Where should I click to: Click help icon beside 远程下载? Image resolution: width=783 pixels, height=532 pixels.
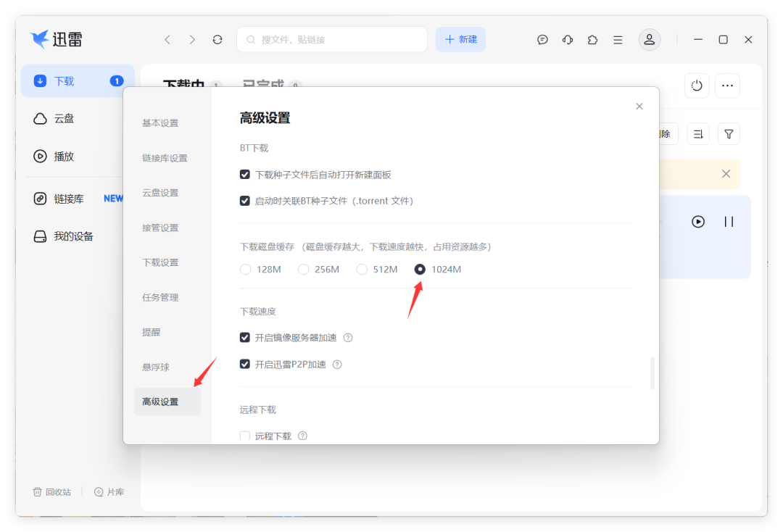pos(302,436)
